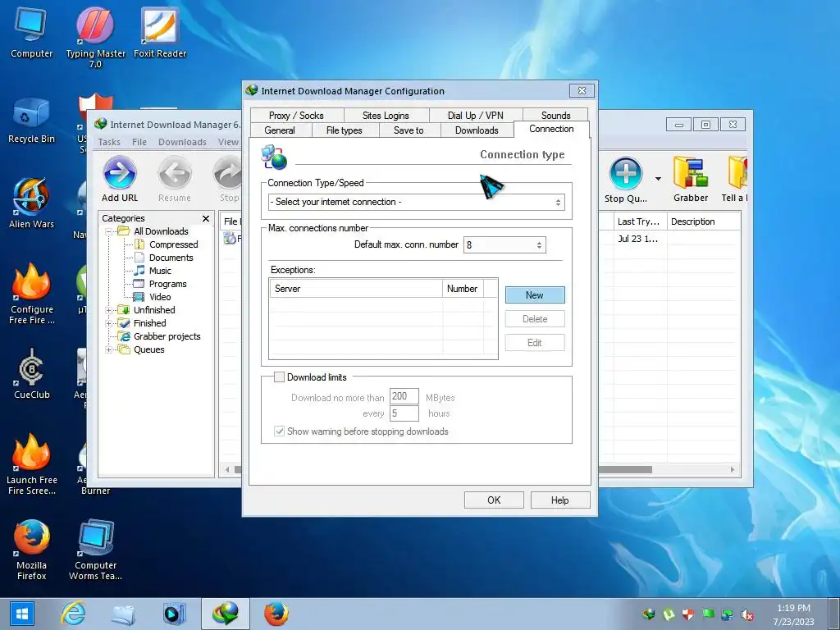Open Stop Queue dropdown arrow

coord(658,179)
